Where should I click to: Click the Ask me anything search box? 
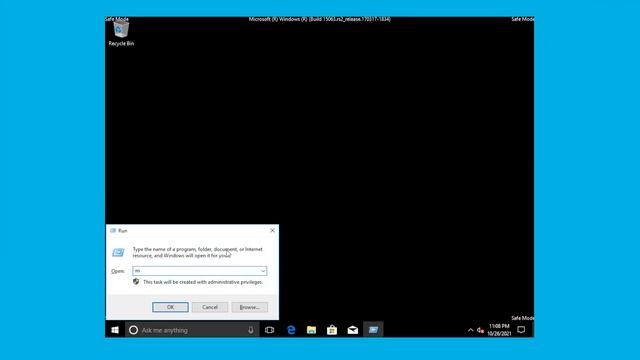click(192, 330)
